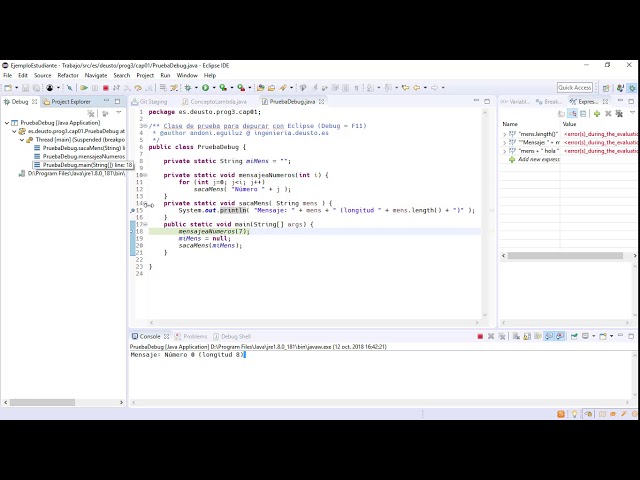Viewport: 640px width, 480px height.
Task: Click the Quick Access field
Action: tap(575, 88)
